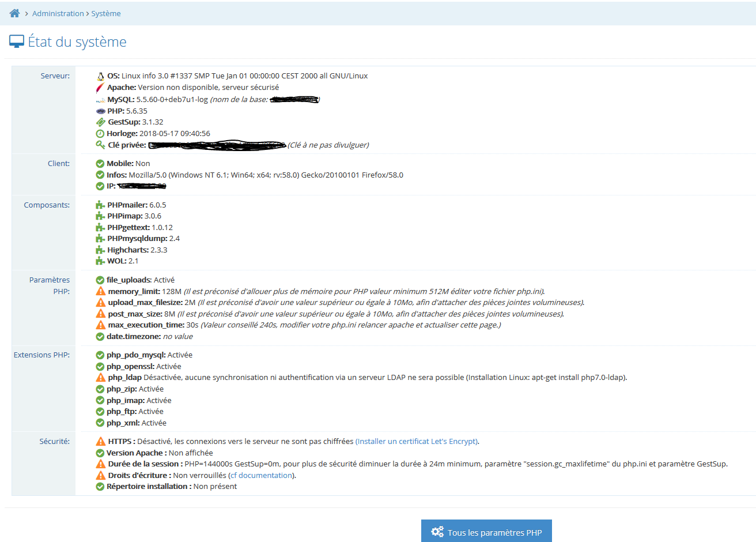Click the Apache feather icon

pyautogui.click(x=100, y=88)
